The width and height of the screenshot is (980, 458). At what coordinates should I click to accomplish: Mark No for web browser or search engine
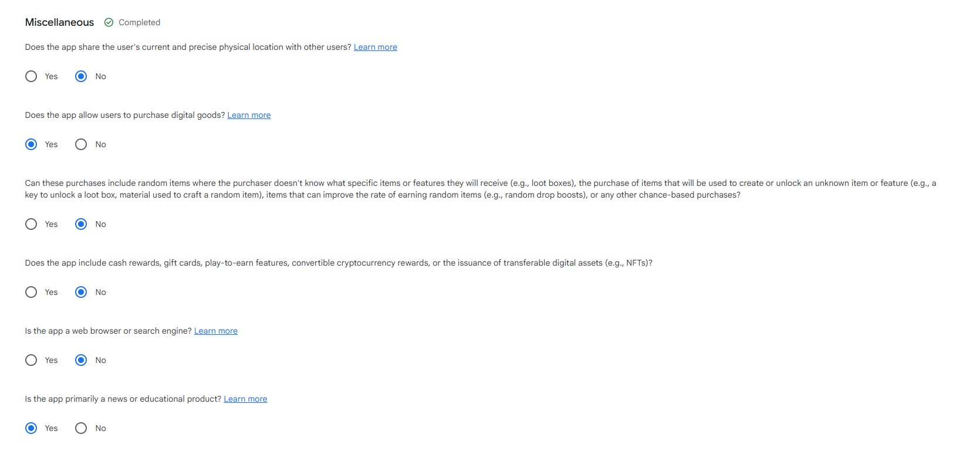click(x=81, y=360)
